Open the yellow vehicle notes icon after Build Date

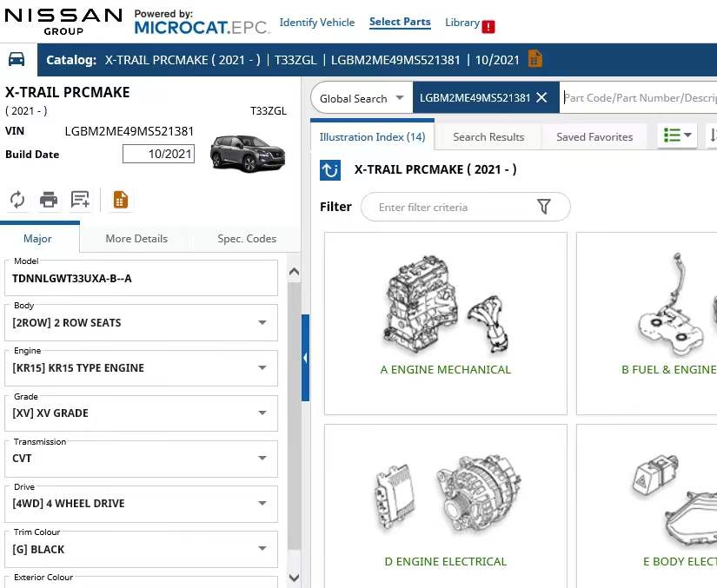point(535,59)
